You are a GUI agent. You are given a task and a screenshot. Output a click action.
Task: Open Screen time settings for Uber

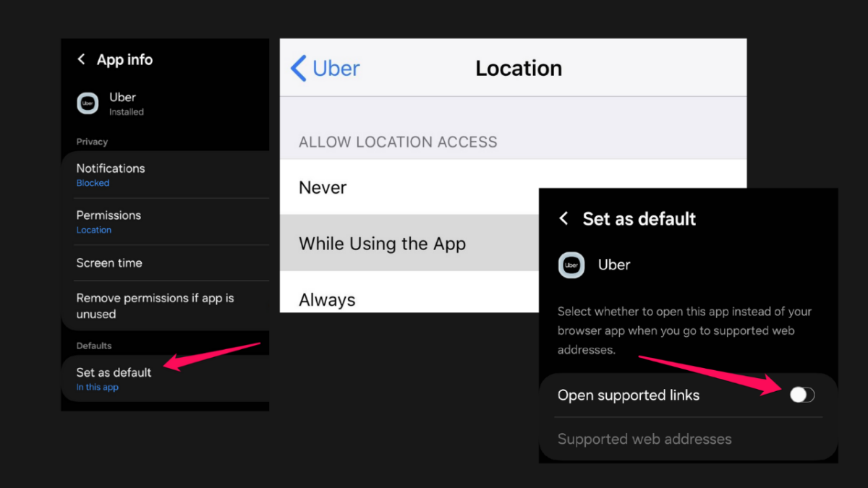[109, 262]
